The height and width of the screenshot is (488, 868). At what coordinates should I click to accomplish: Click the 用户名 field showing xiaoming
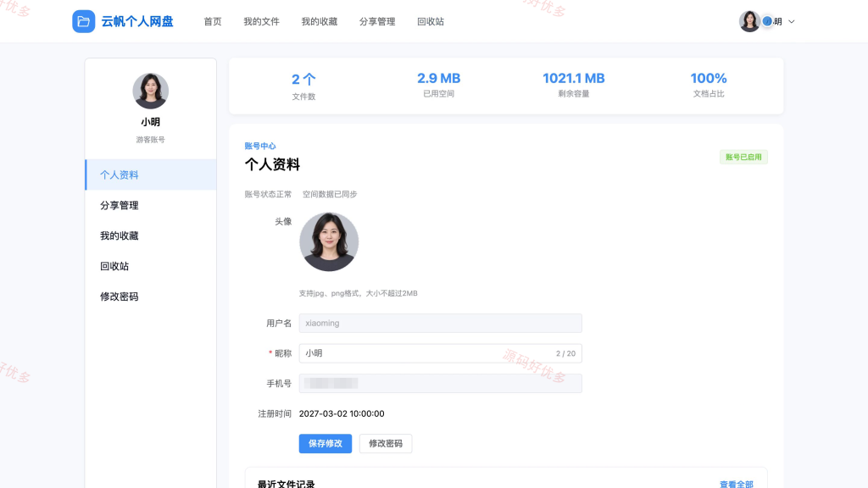[x=440, y=323]
